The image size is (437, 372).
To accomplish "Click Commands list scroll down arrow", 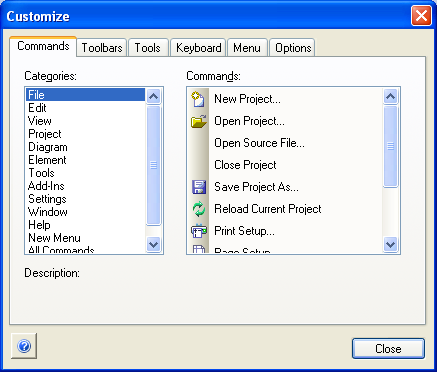I will tap(390, 245).
